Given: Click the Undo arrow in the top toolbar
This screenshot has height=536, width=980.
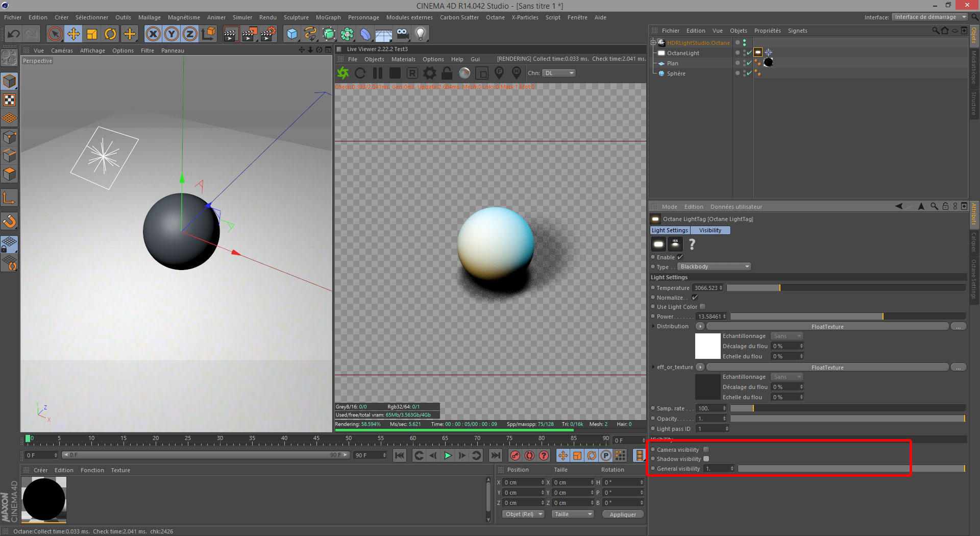Looking at the screenshot, I should pos(14,34).
